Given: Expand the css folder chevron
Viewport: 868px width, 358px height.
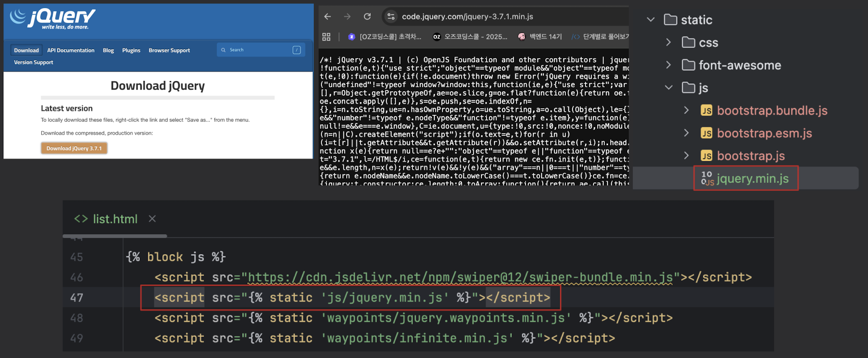Looking at the screenshot, I should (x=669, y=42).
